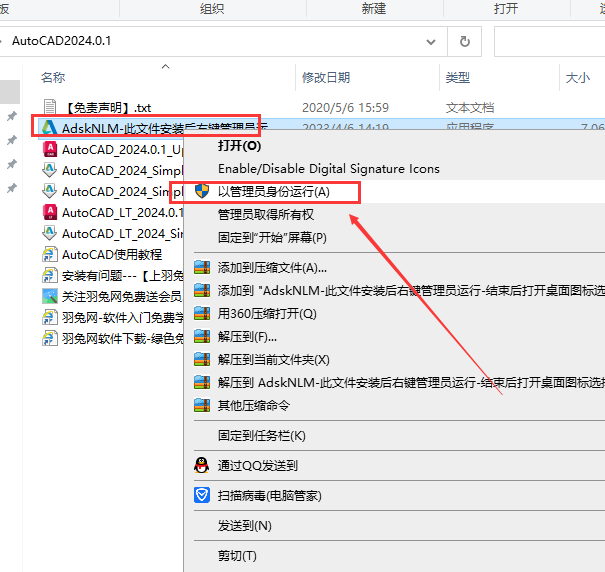This screenshot has height=572, width=605.
Task: Click the sort arrow above the 名称 column
Action: pos(166,67)
